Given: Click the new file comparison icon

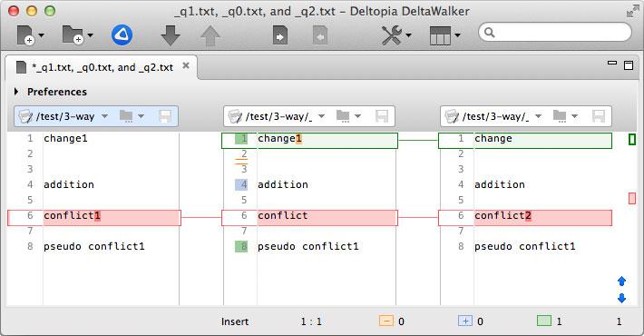Looking at the screenshot, I should click(x=25, y=35).
